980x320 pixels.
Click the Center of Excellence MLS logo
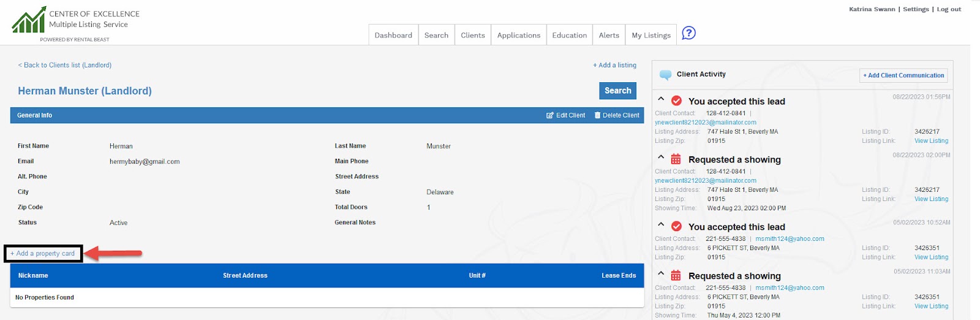click(x=75, y=25)
